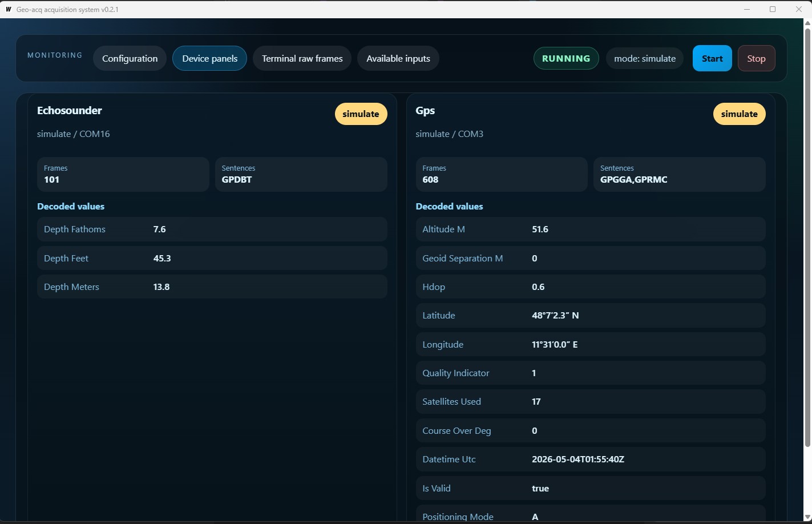Click the vertical scrollbar thumb
Image resolution: width=812 pixels, height=524 pixels.
pyautogui.click(x=807, y=237)
